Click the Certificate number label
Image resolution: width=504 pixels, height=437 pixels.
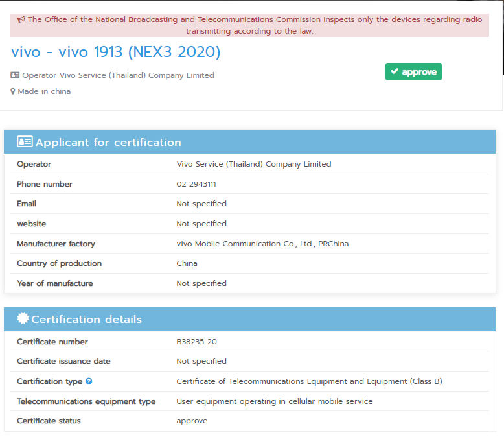(52, 342)
